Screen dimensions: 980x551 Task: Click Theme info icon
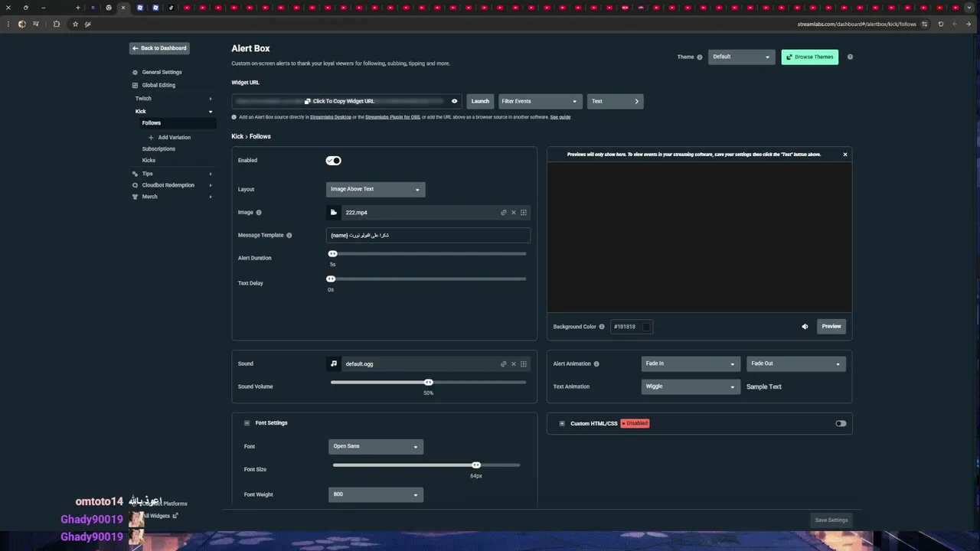click(x=700, y=57)
